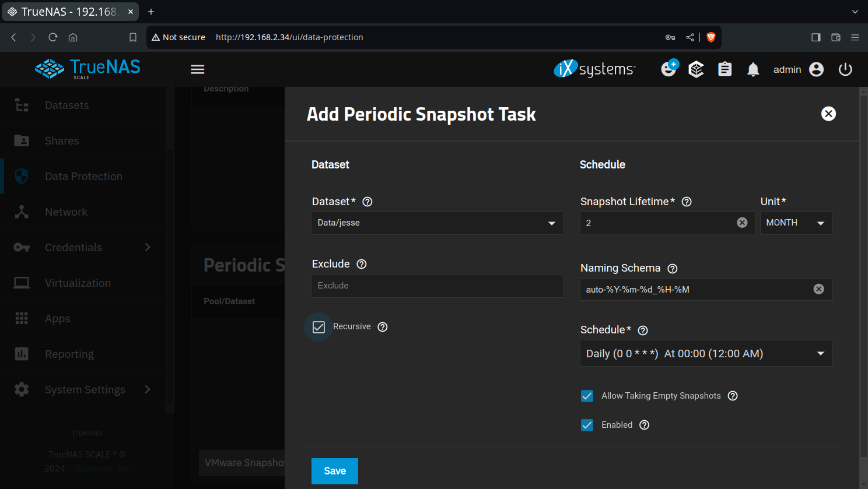The image size is (868, 489).
Task: Reload the browser page
Action: [53, 37]
